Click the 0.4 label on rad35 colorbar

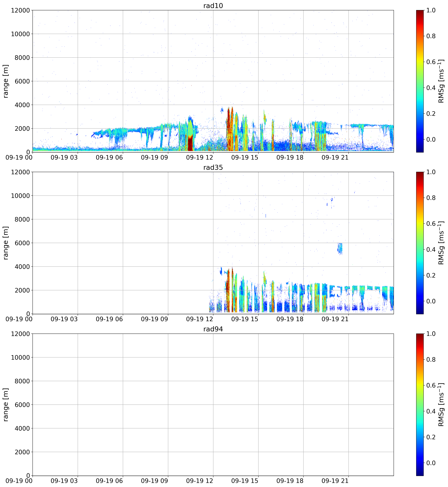(431, 249)
